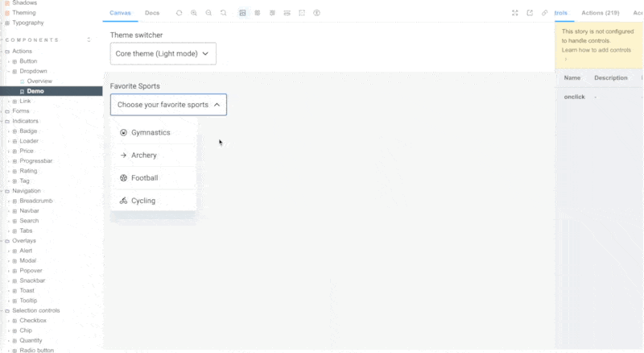This screenshot has height=353, width=644.
Task: Open the Progressbar component
Action: [36, 161]
